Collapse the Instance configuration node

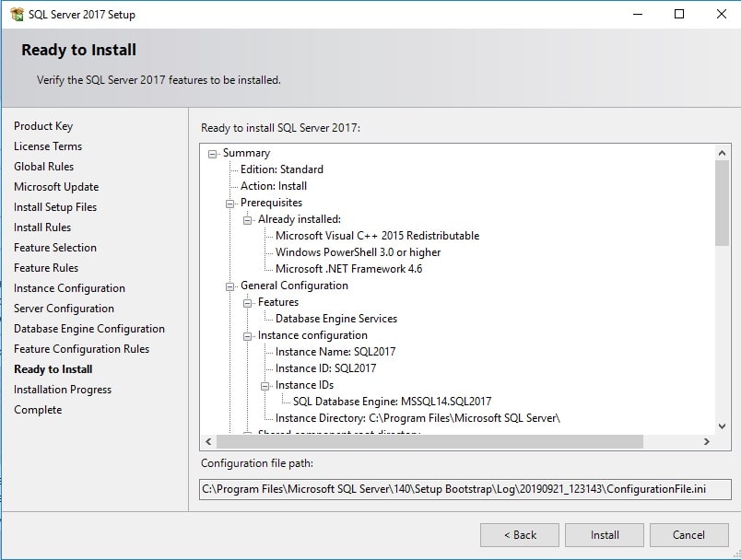248,336
